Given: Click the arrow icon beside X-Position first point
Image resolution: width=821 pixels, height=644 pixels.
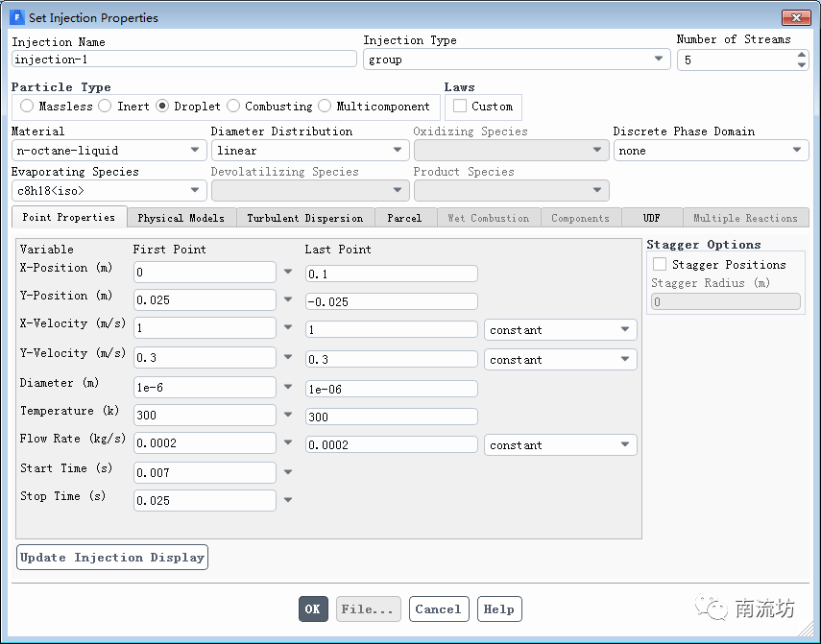Looking at the screenshot, I should pos(288,273).
